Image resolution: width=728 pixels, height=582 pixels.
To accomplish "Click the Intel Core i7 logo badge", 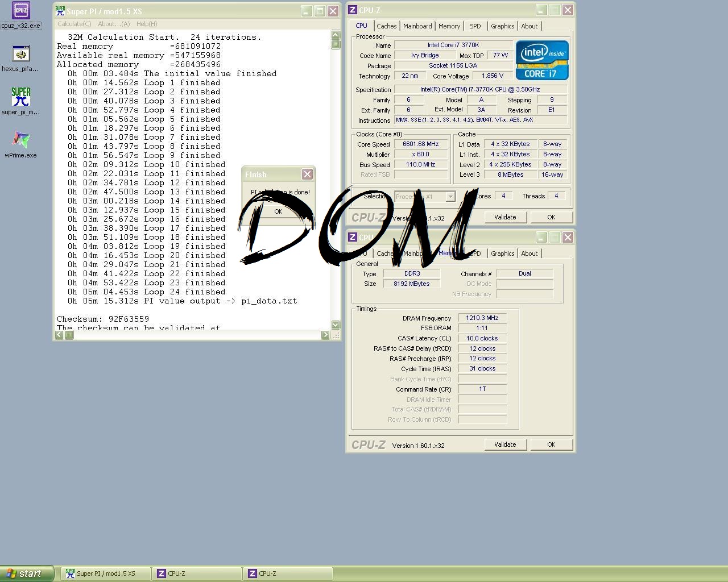I will pos(541,60).
